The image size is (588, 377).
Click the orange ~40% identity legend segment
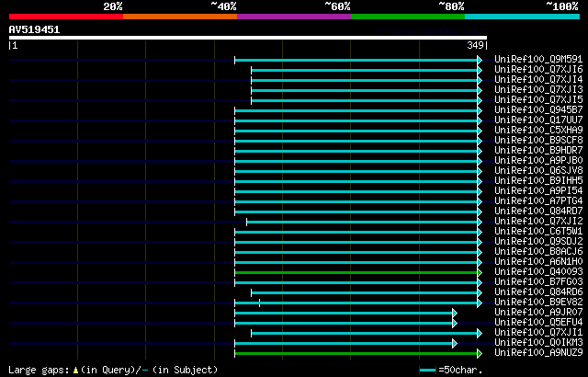(180, 17)
